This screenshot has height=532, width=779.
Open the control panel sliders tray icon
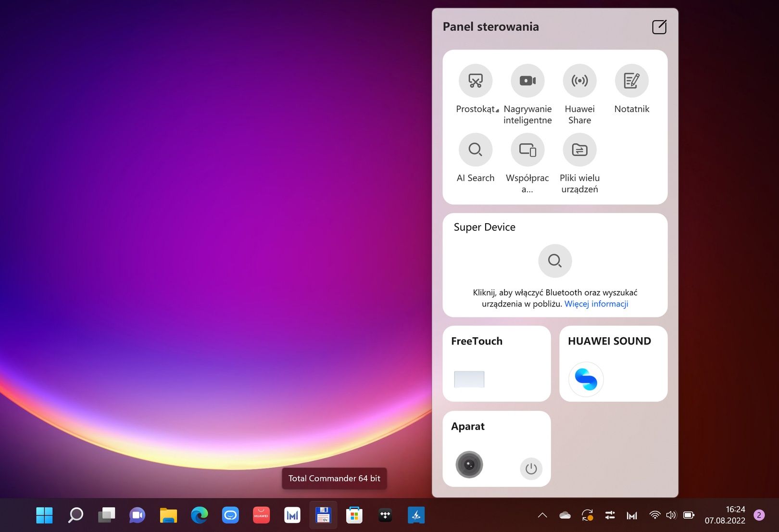coord(610,515)
